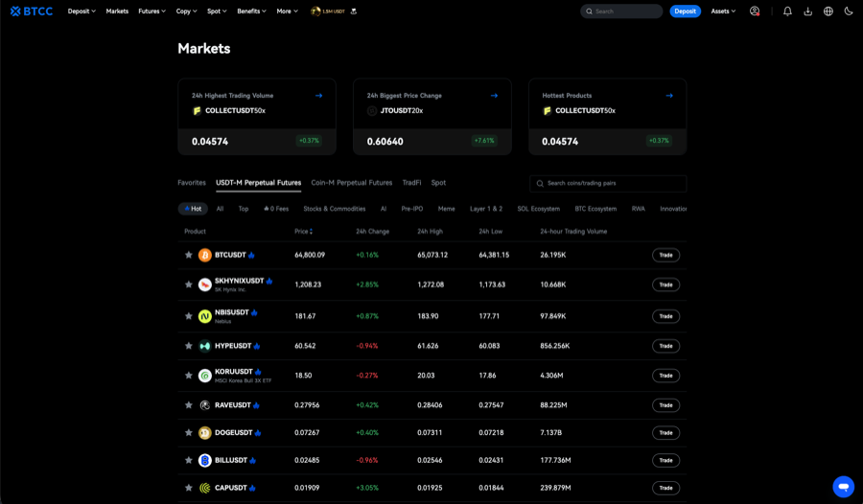The width and height of the screenshot is (863, 504).
Task: Select USDT-M Perpetual Futures tab
Action: pyautogui.click(x=259, y=183)
